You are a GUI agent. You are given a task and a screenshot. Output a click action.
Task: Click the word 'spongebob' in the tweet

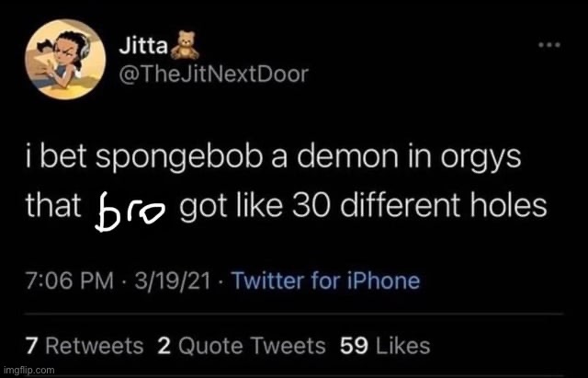(179, 158)
